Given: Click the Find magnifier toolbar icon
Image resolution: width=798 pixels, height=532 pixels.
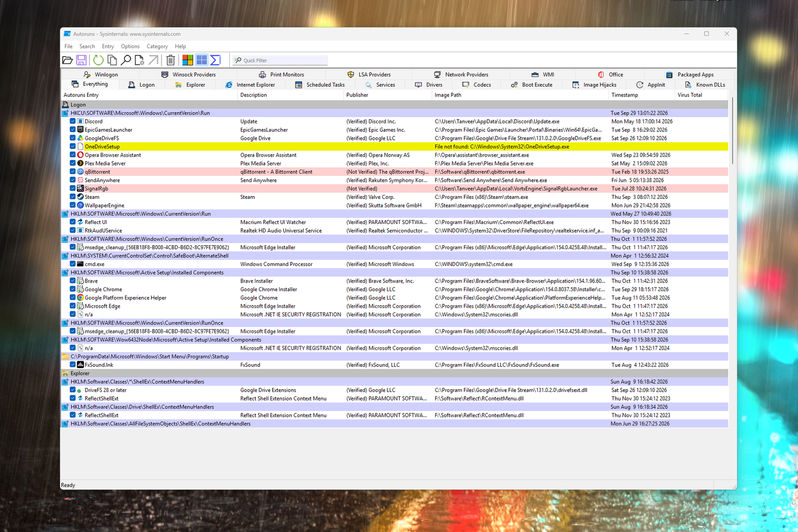Looking at the screenshot, I should click(126, 60).
